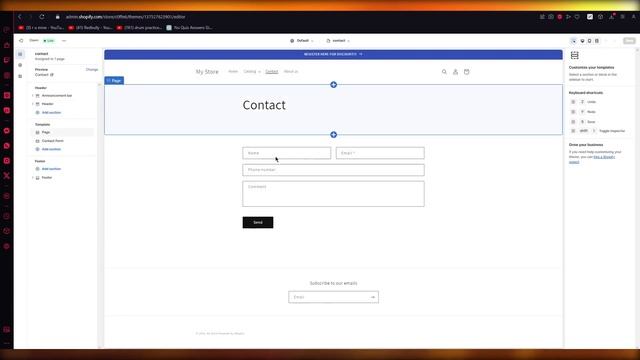Click the Contact page heading

coord(264,105)
